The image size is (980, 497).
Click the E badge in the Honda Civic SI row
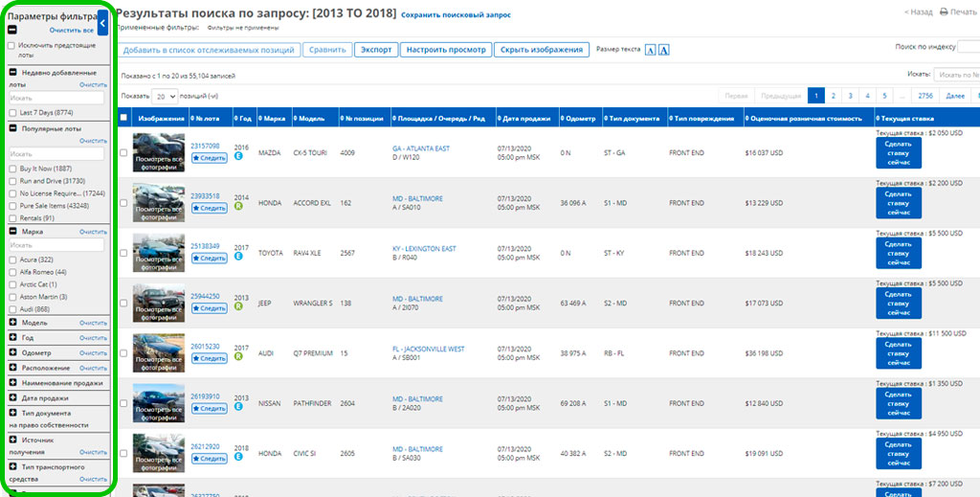238,457
